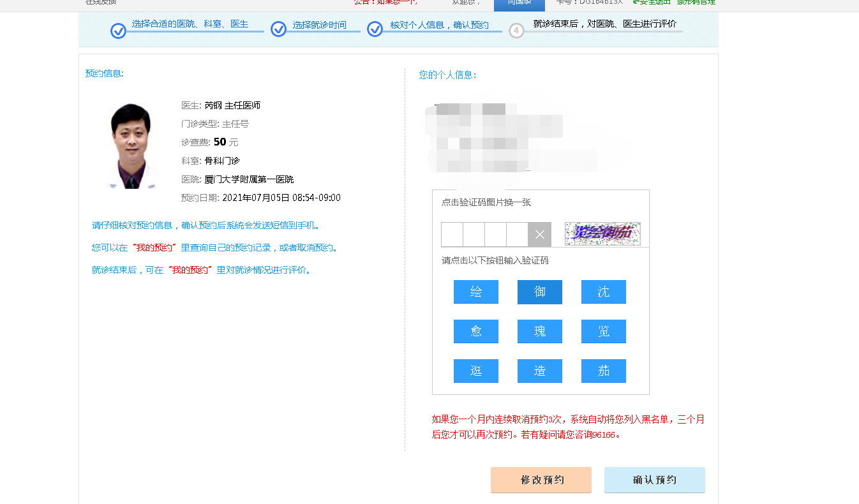Clear the verification code with the X button

pos(539,235)
